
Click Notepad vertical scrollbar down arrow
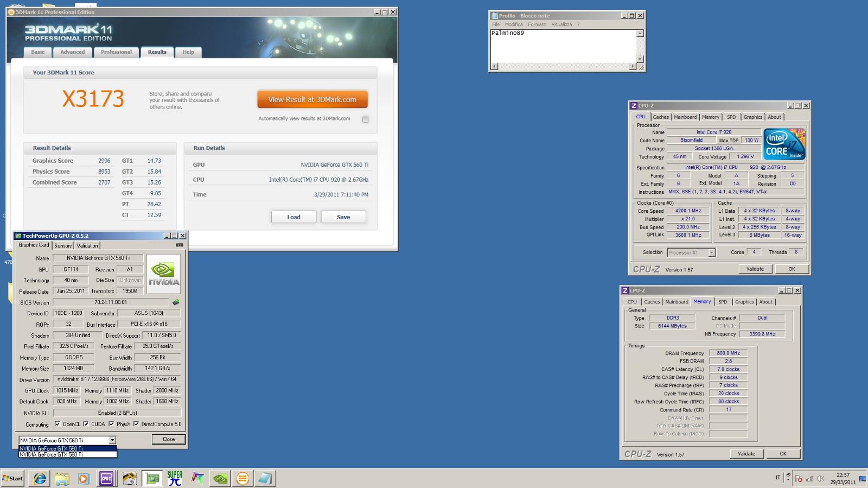(640, 59)
